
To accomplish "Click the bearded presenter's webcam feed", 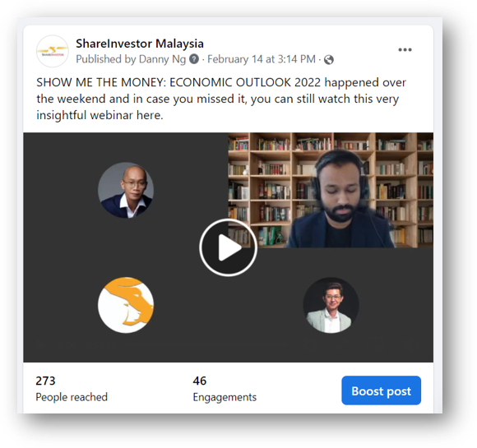I will click(331, 190).
